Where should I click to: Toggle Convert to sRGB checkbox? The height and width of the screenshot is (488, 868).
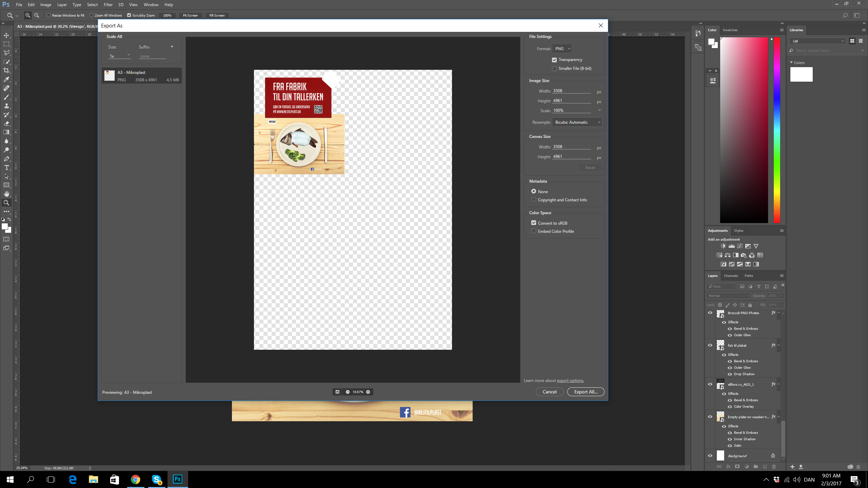(534, 223)
